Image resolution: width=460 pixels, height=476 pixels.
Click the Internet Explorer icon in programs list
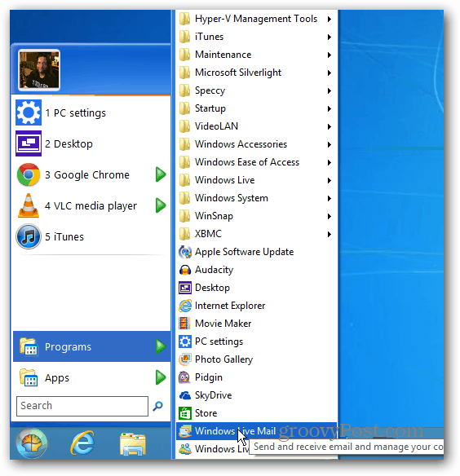click(185, 306)
